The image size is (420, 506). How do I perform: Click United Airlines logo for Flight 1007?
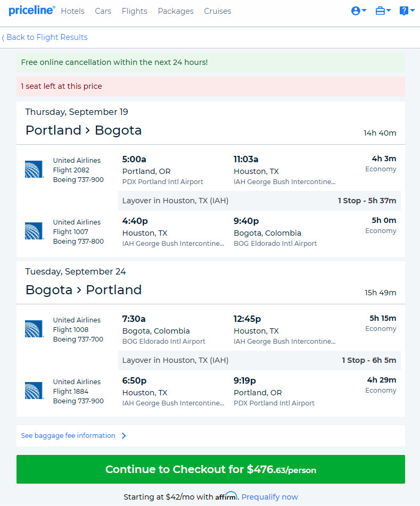[x=34, y=231]
